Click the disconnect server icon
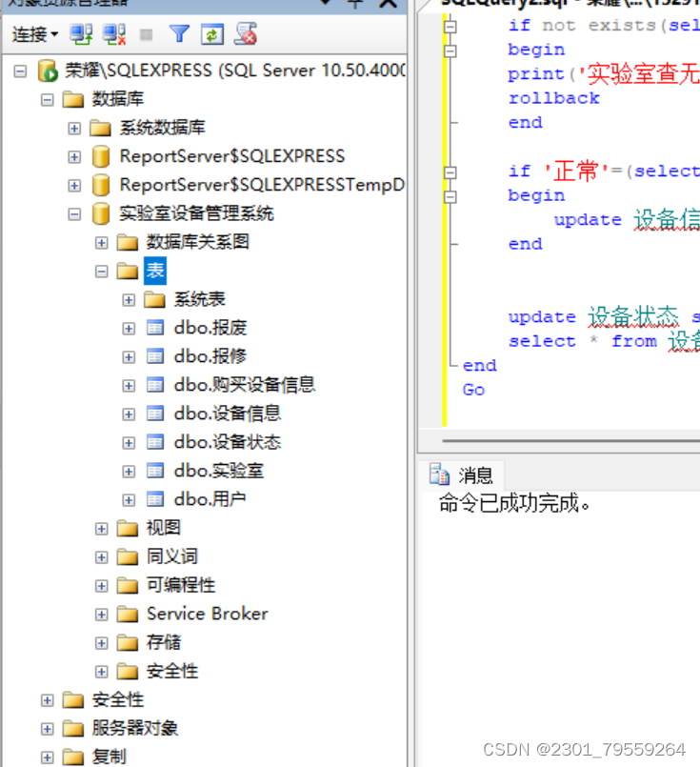Viewport: 700px width, 767px height. pyautogui.click(x=114, y=34)
